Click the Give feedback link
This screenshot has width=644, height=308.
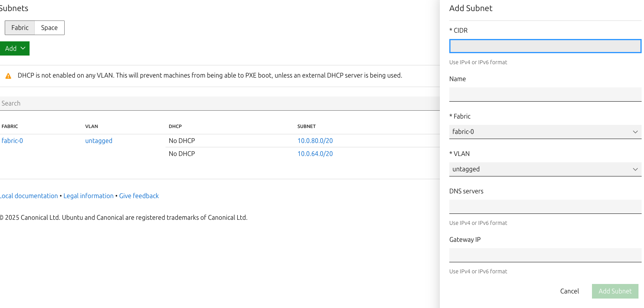[x=139, y=196]
